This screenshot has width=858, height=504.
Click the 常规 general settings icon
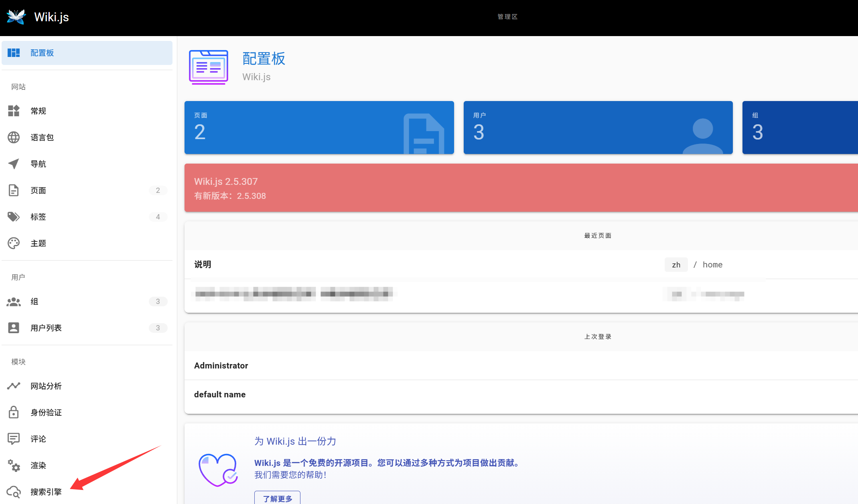click(x=14, y=111)
